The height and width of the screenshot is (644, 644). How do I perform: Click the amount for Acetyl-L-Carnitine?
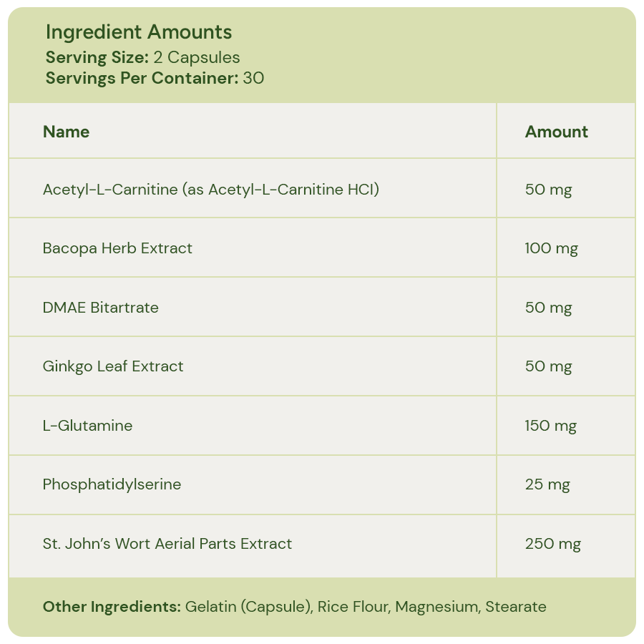[548, 190]
